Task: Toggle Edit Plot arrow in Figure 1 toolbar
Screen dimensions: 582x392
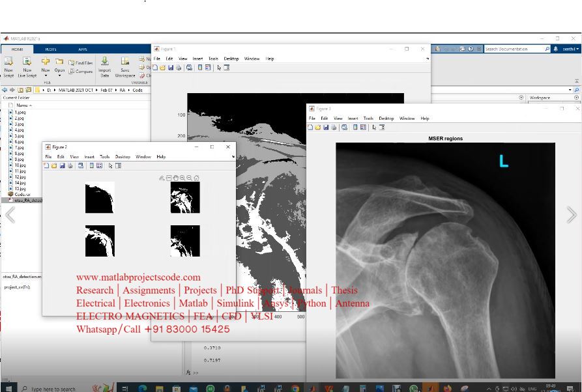Action: tap(219, 68)
